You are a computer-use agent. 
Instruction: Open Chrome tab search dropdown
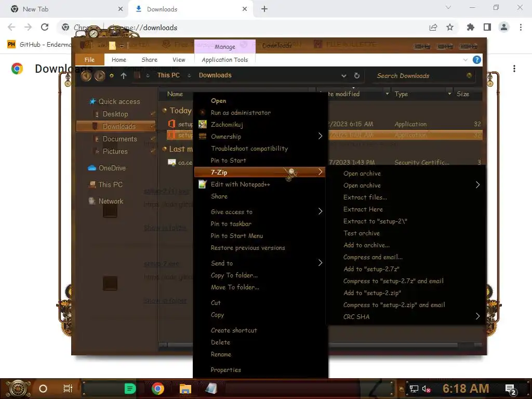(448, 7)
